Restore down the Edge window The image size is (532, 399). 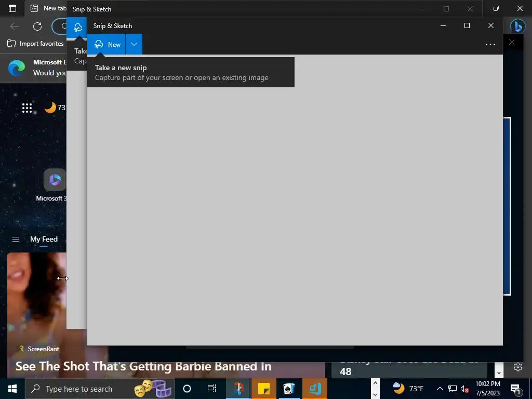click(x=496, y=8)
